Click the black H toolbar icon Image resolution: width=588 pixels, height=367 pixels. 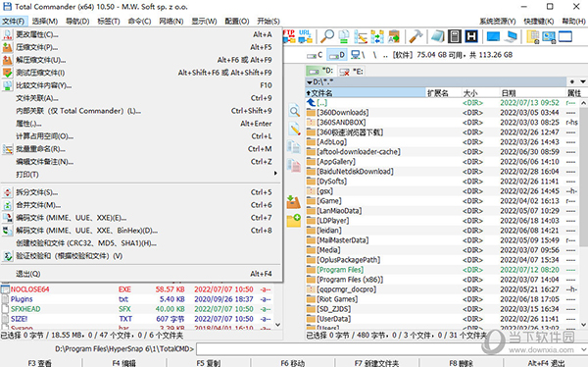(x=471, y=36)
